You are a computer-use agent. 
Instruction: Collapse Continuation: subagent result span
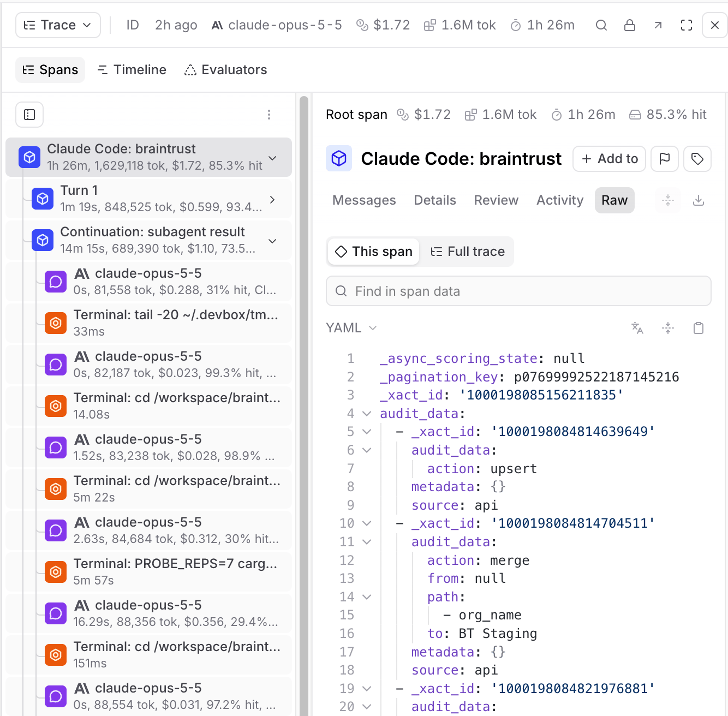(272, 241)
